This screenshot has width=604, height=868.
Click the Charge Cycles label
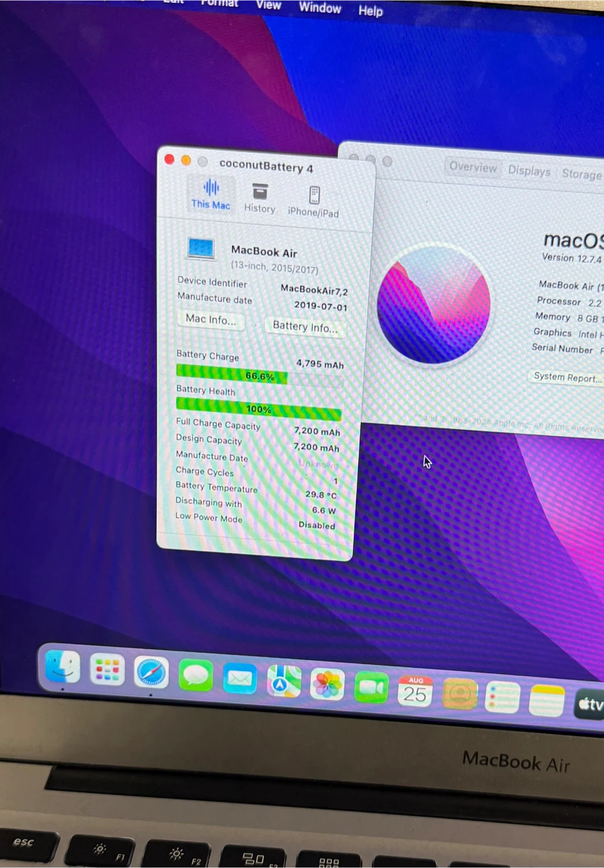(x=204, y=471)
